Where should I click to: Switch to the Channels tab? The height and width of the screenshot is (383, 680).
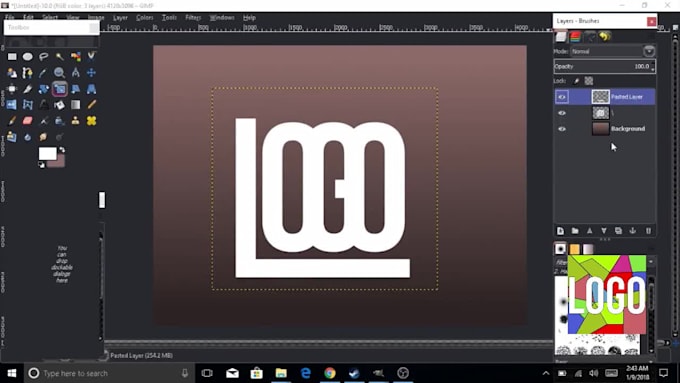pos(575,37)
